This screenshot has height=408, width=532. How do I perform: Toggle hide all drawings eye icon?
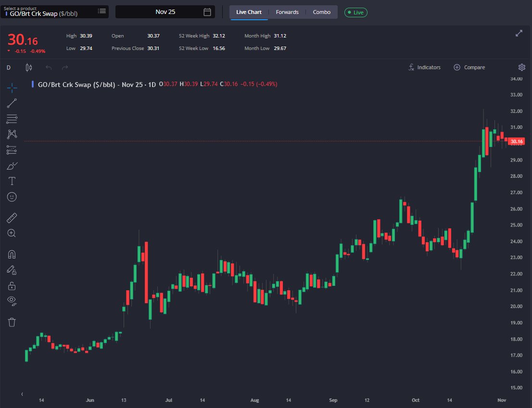(x=12, y=301)
